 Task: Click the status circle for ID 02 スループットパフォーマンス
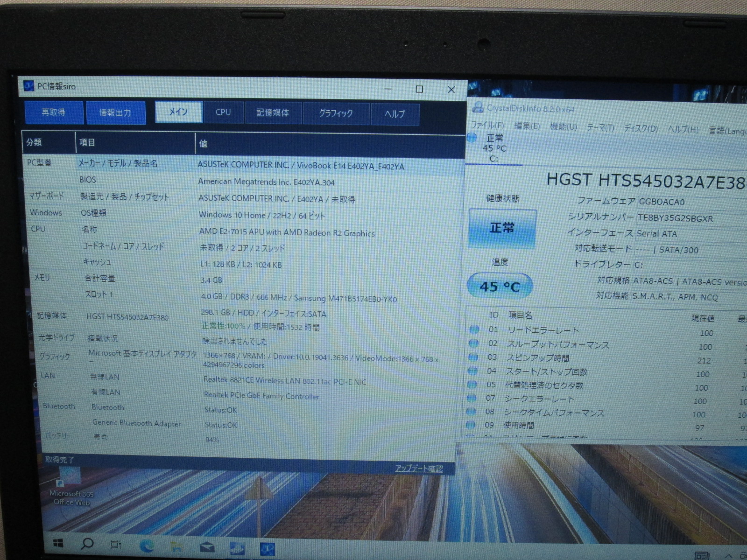[473, 343]
